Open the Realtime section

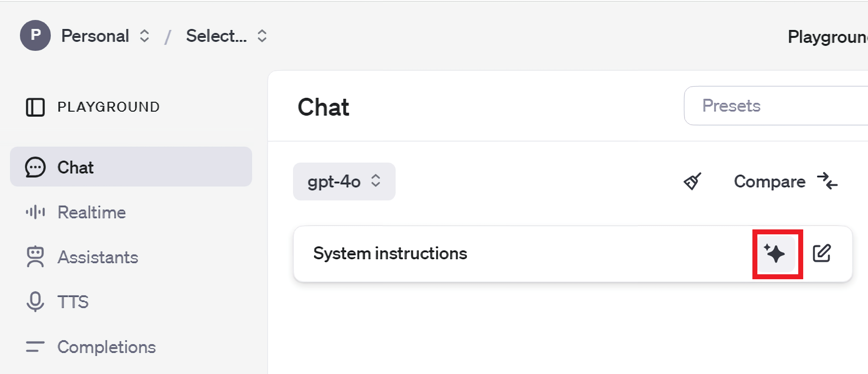tap(92, 212)
